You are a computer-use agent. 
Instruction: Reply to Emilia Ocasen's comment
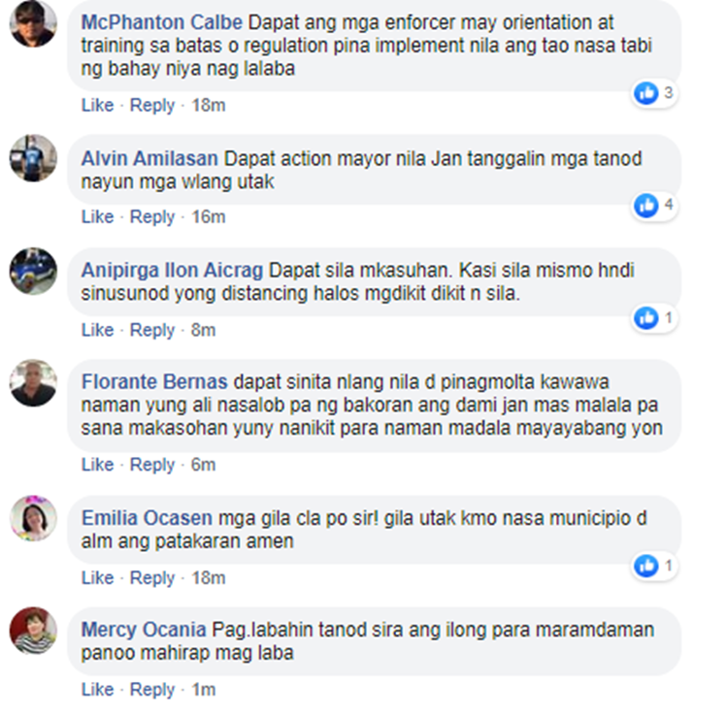coord(152,578)
